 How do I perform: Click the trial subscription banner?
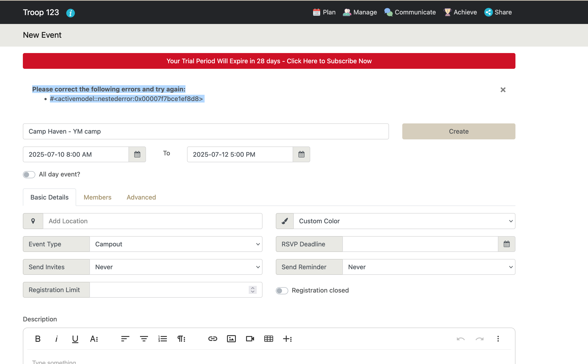(x=269, y=61)
